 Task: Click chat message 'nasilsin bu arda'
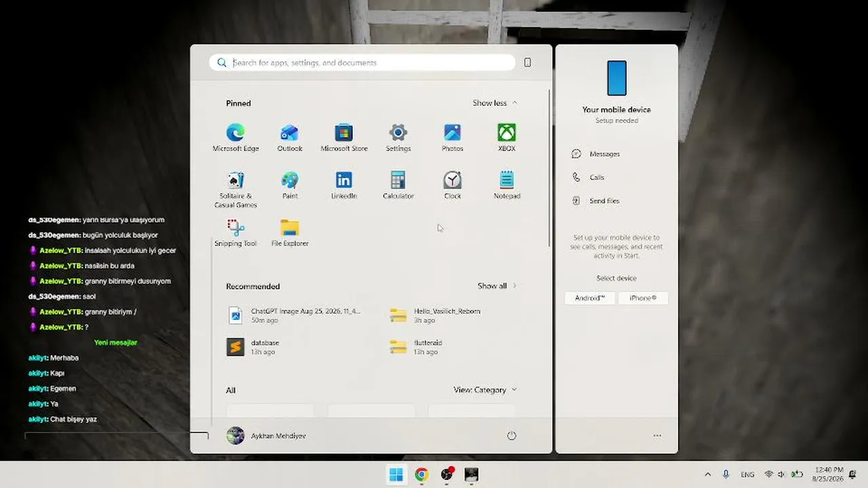(x=109, y=266)
